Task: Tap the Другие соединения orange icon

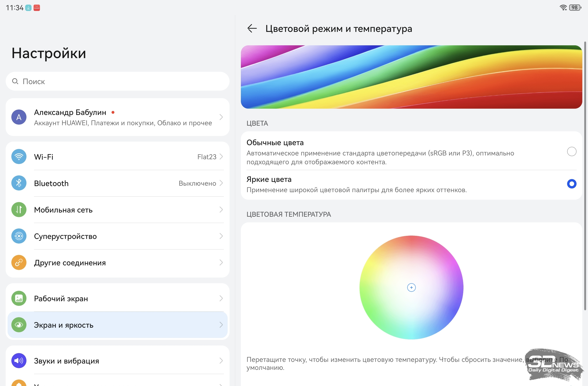Action: pyautogui.click(x=19, y=262)
